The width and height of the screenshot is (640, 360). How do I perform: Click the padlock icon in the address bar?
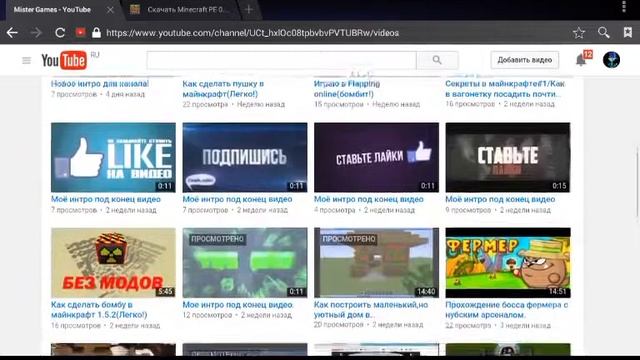tap(96, 33)
